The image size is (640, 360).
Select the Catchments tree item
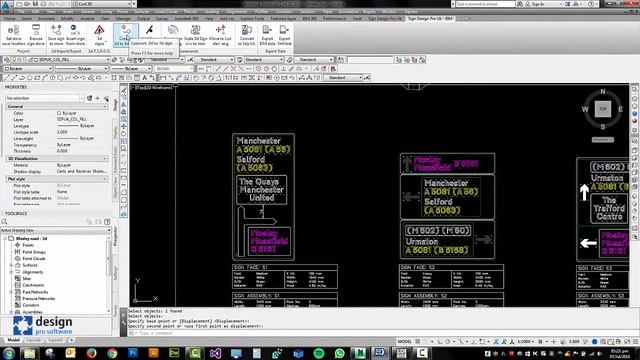pos(33,285)
